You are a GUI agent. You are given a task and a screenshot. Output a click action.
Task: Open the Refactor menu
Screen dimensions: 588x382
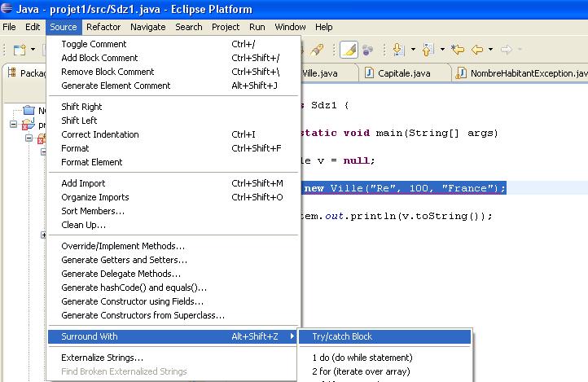pos(103,27)
